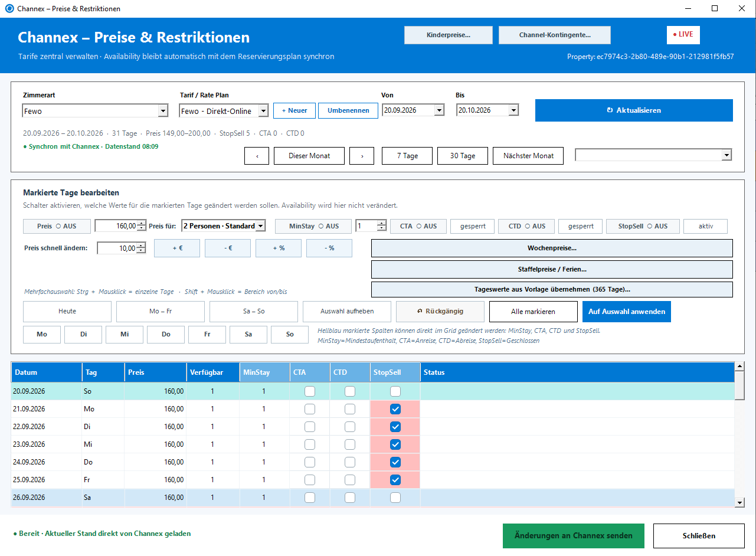
Task: Click the Preis cell for 23.09.2026
Action: click(x=155, y=444)
